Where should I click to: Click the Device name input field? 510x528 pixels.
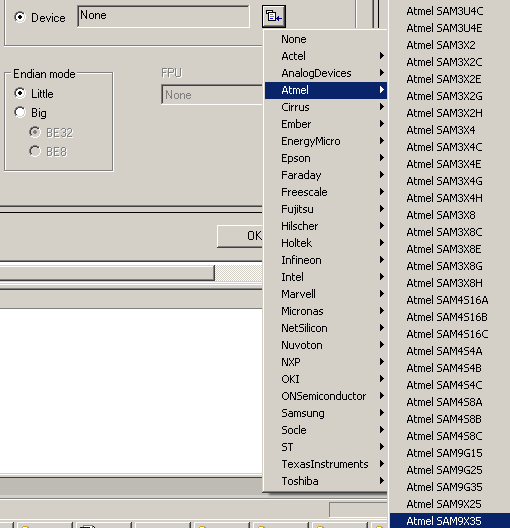click(163, 16)
